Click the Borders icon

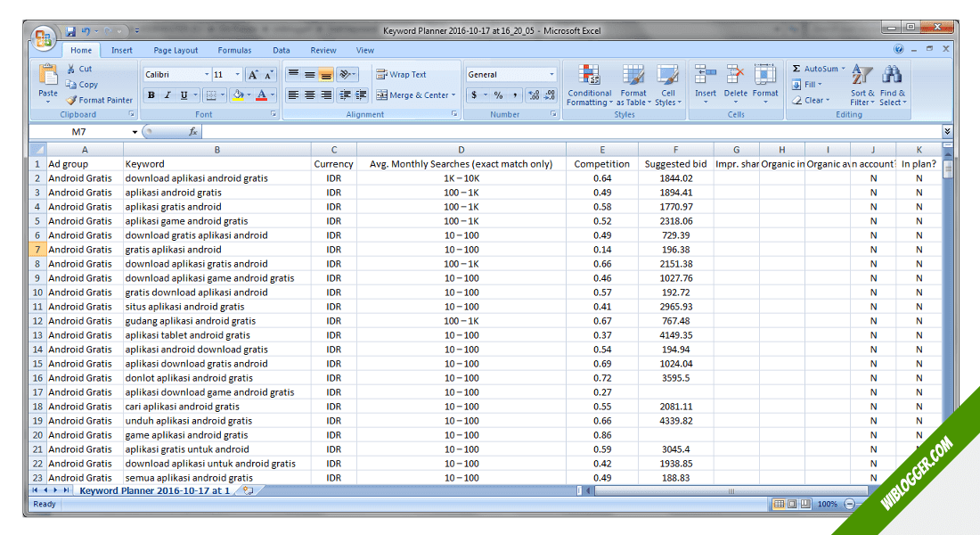[211, 95]
